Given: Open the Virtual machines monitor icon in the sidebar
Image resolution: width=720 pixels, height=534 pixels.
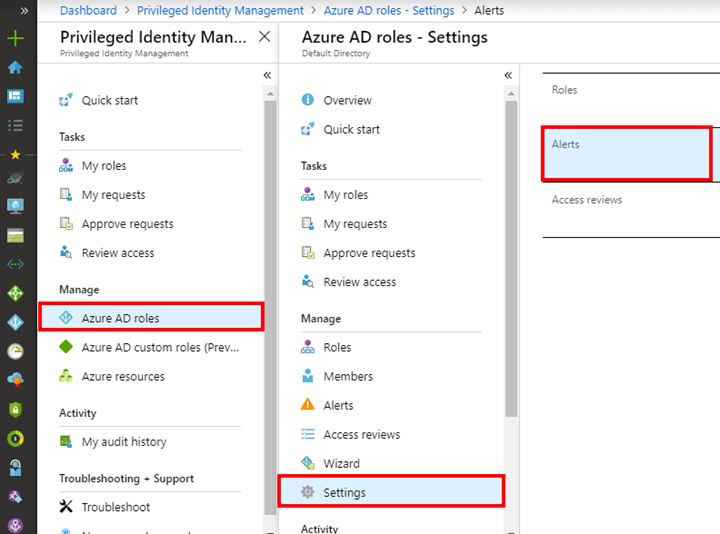Looking at the screenshot, I should (x=15, y=206).
